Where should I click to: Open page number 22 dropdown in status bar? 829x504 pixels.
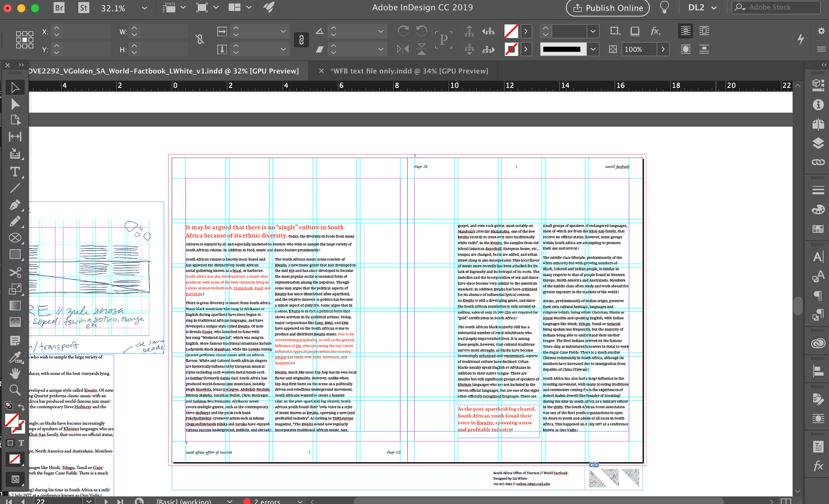coord(89,501)
